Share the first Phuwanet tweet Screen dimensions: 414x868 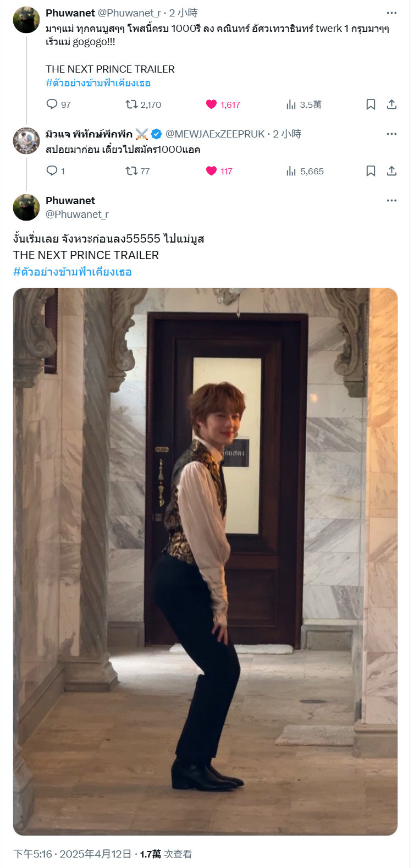click(x=391, y=105)
